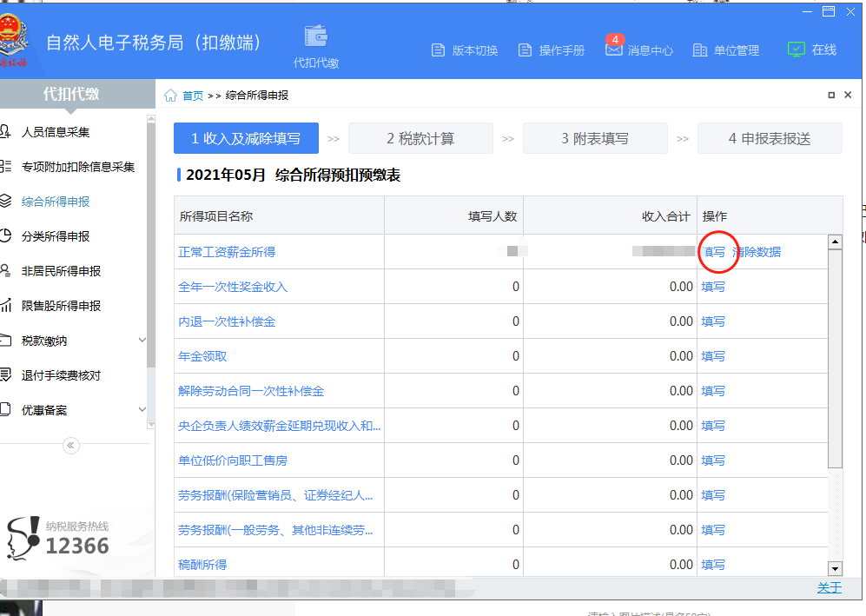Click the 版本切换 document icon
The image size is (866, 616).
[438, 50]
